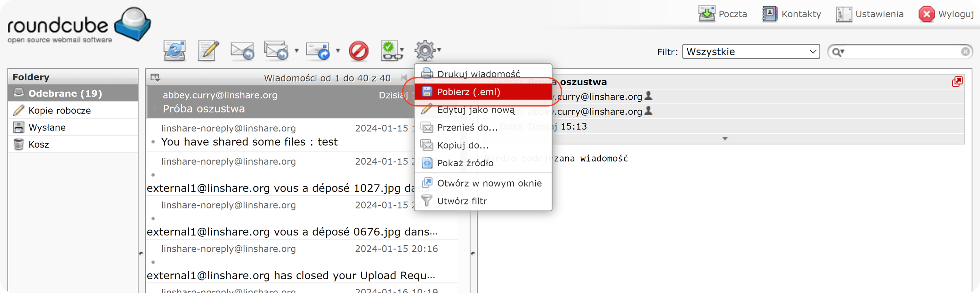Image resolution: width=980 pixels, height=293 pixels.
Task: Select the Kosz trash folder
Action: (x=73, y=144)
